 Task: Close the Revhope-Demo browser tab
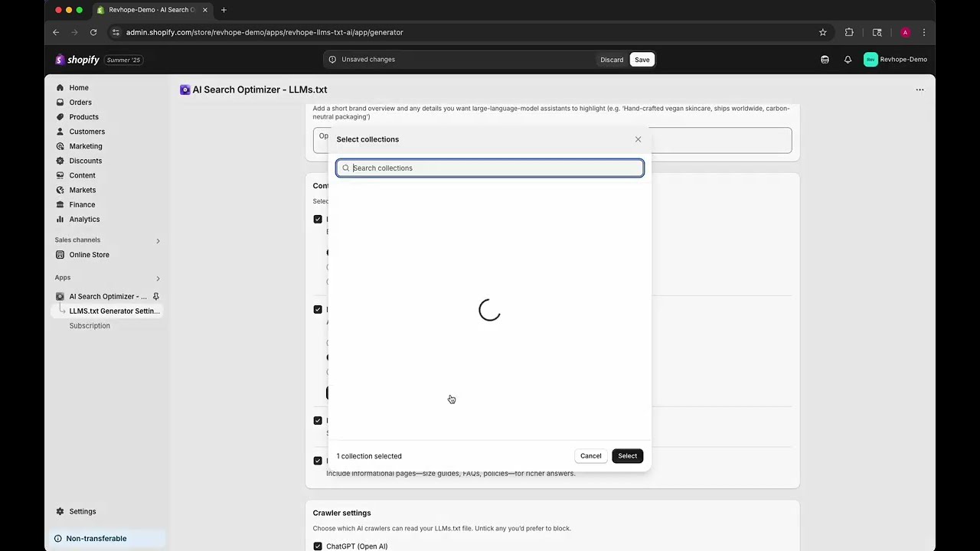click(205, 10)
